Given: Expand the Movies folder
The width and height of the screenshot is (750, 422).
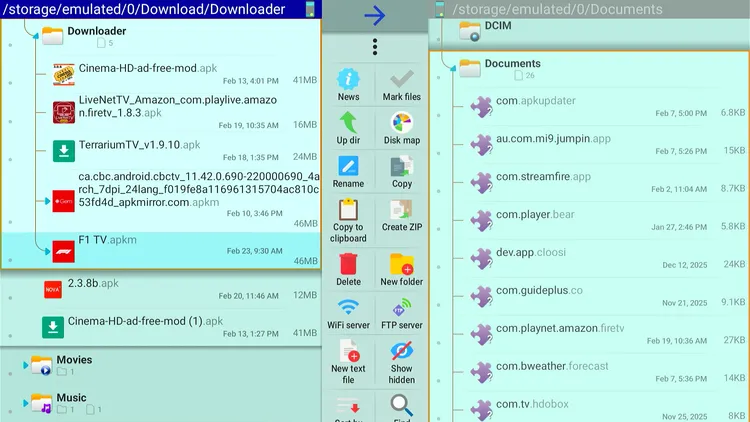Looking at the screenshot, I should pos(26,365).
